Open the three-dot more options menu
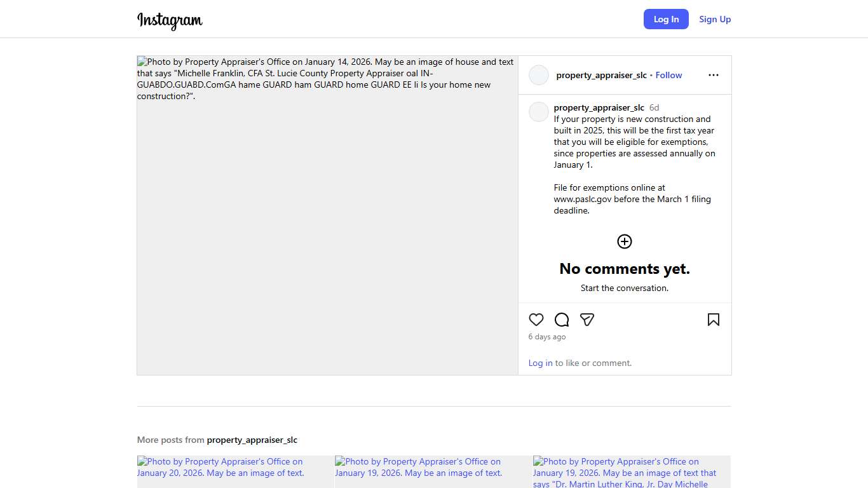This screenshot has width=868, height=488. coord(713,75)
